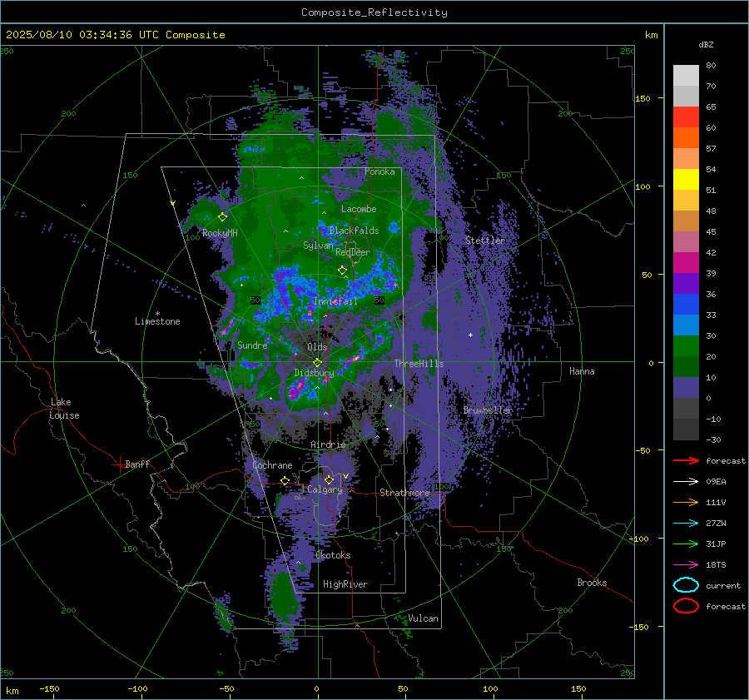Image resolution: width=749 pixels, height=700 pixels.
Task: Click the Innisfail city label
Action: coord(335,301)
